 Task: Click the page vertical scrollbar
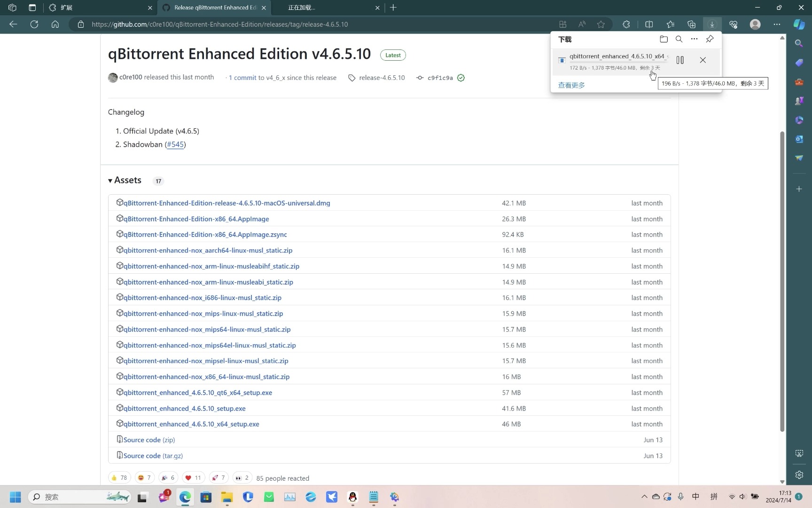click(x=782, y=281)
